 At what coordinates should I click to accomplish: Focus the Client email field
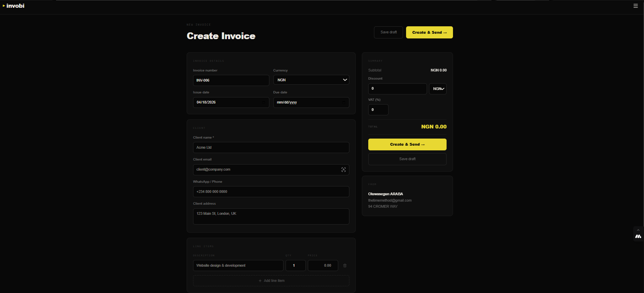[271, 170]
